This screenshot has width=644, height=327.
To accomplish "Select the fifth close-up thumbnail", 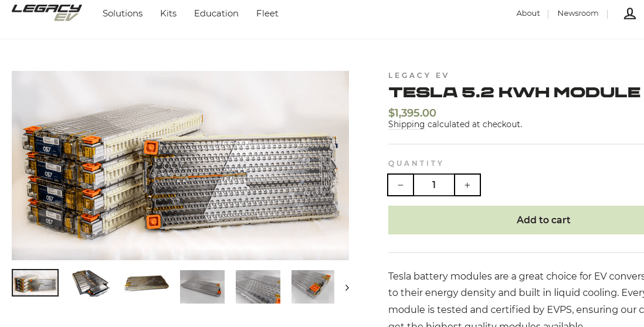I will coord(258,287).
